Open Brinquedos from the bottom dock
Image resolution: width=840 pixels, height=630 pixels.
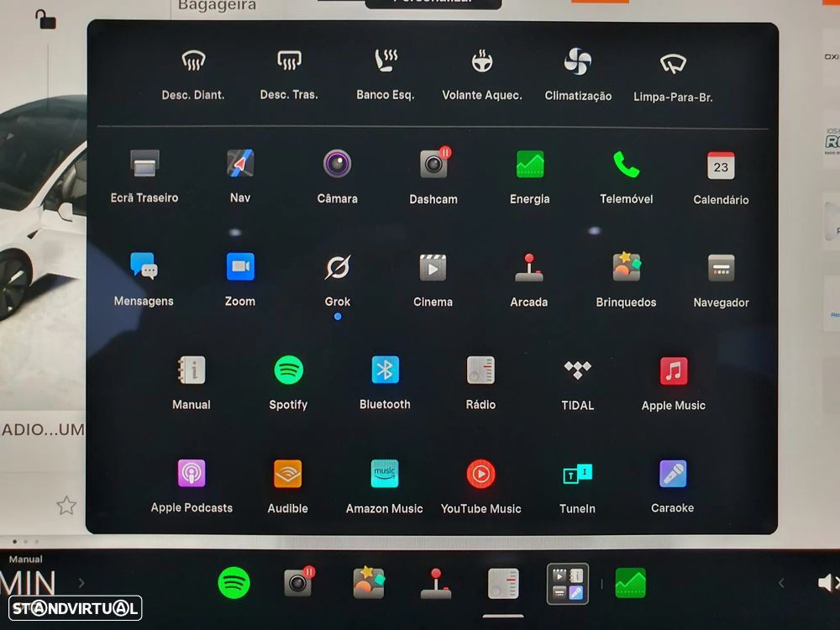(369, 582)
